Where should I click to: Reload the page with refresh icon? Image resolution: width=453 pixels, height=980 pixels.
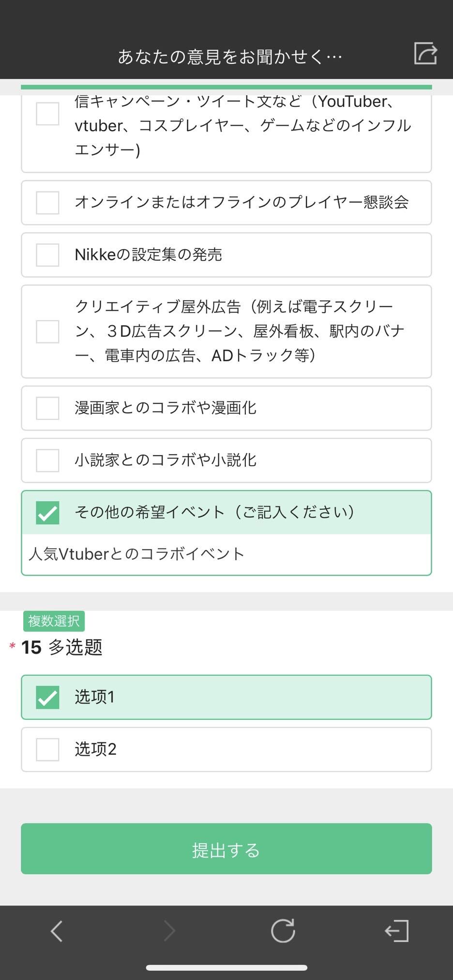click(283, 931)
